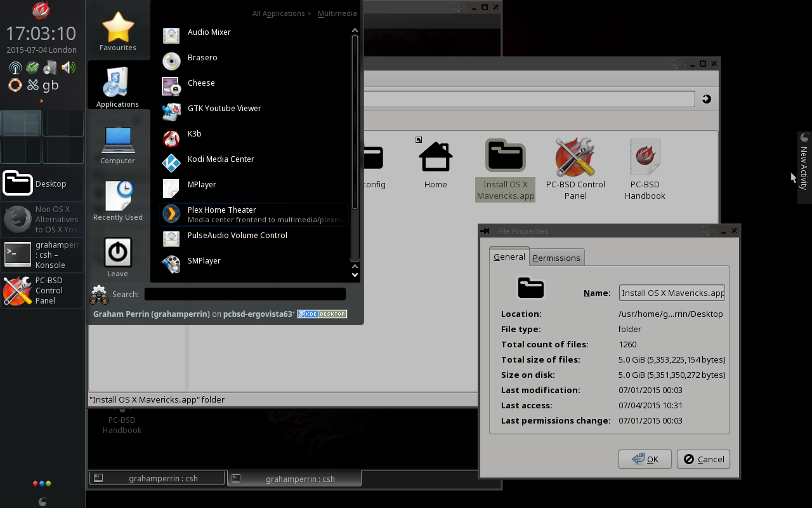
Task: Launch Plex Home Theater
Action: pyautogui.click(x=254, y=214)
